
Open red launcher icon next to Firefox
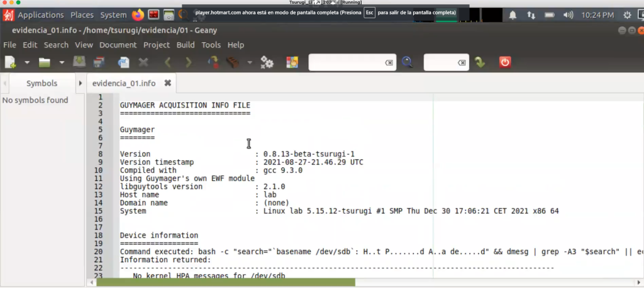(x=153, y=15)
